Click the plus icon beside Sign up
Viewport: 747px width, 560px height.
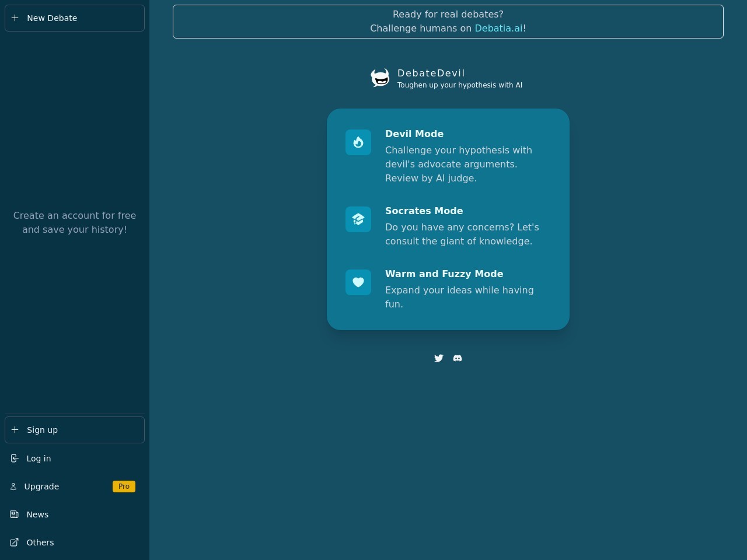point(15,430)
